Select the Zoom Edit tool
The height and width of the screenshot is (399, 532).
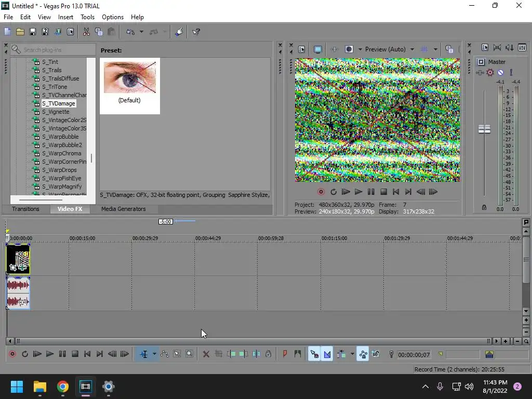[x=189, y=354]
